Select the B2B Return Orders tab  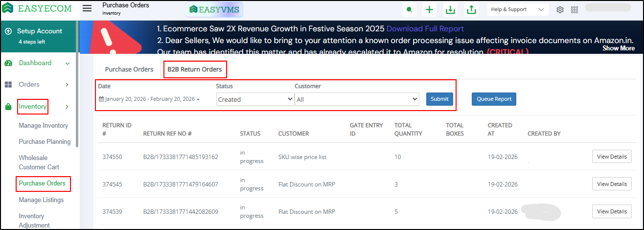(195, 69)
